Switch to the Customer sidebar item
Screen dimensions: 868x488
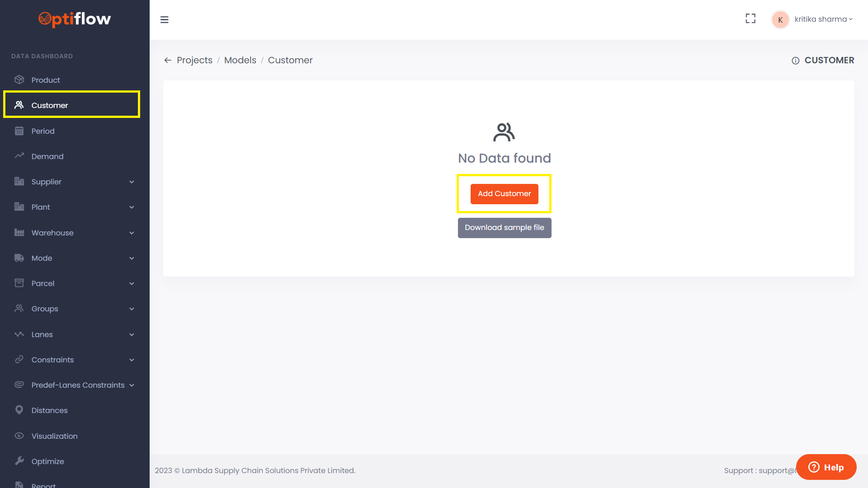click(x=50, y=105)
